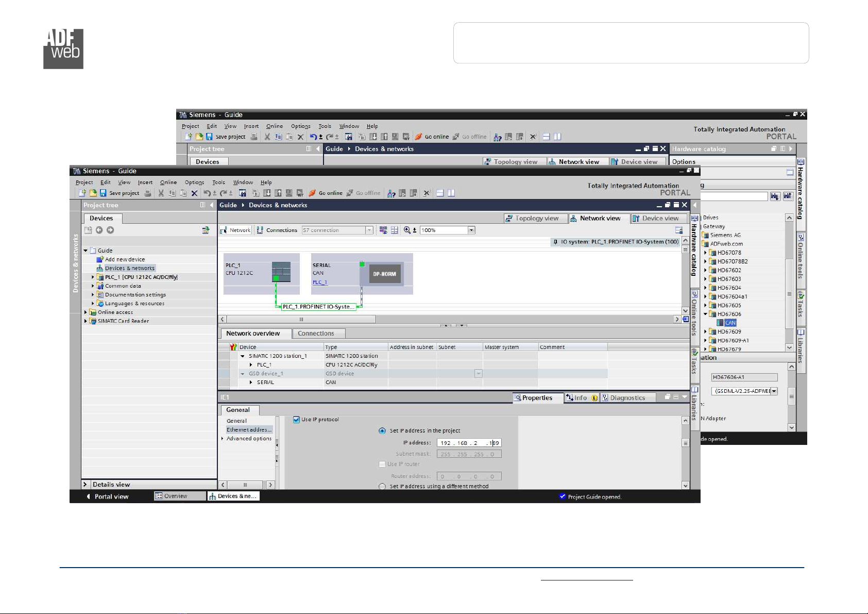Select Set IP address in the project radio
This screenshot has width=868, height=614.
pyautogui.click(x=382, y=431)
